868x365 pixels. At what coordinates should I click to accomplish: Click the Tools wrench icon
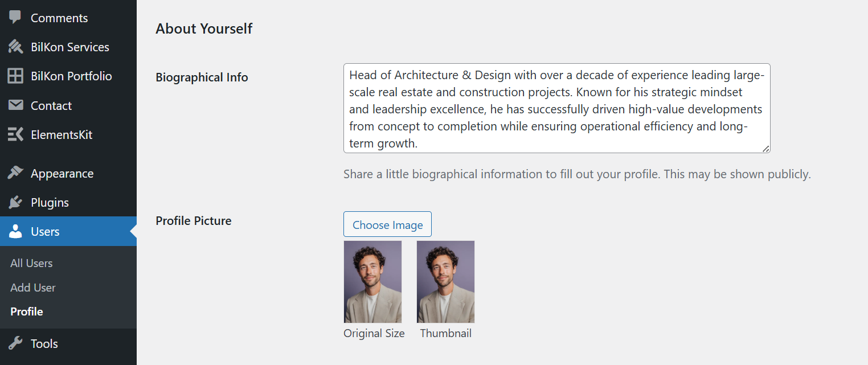15,343
